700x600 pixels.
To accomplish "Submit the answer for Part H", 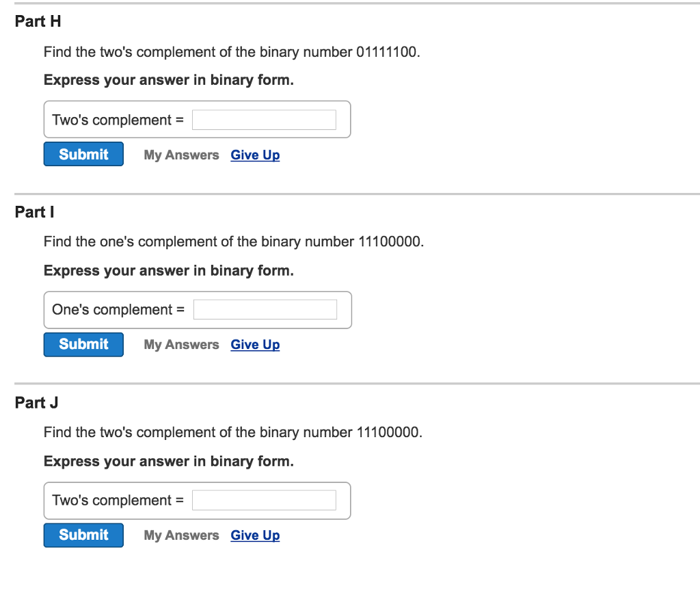I will tap(83, 154).
